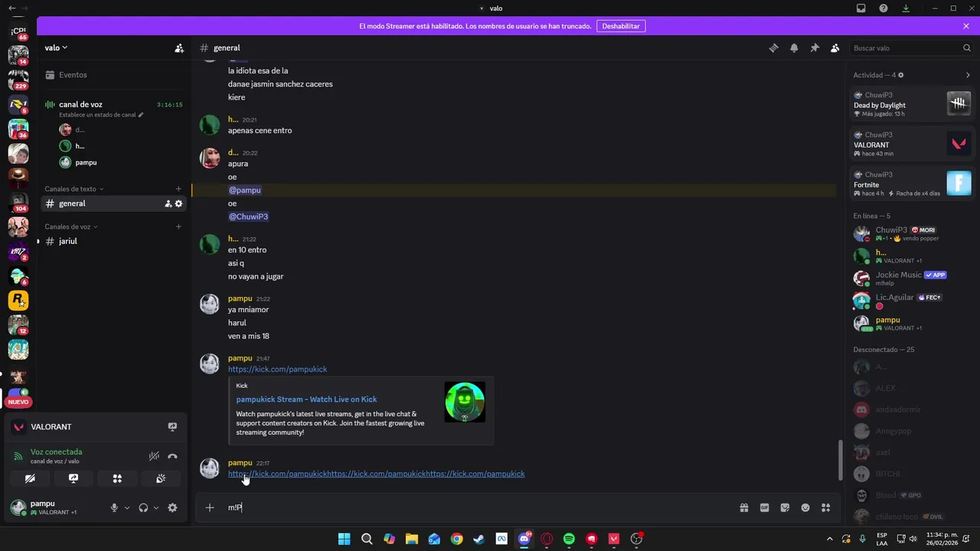Open notification settings bell icon

tap(794, 47)
